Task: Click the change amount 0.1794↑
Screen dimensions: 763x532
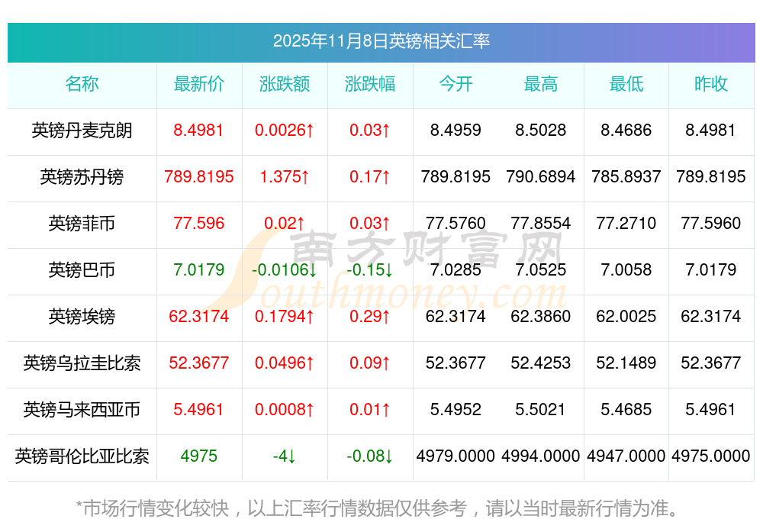Action: click(x=284, y=317)
